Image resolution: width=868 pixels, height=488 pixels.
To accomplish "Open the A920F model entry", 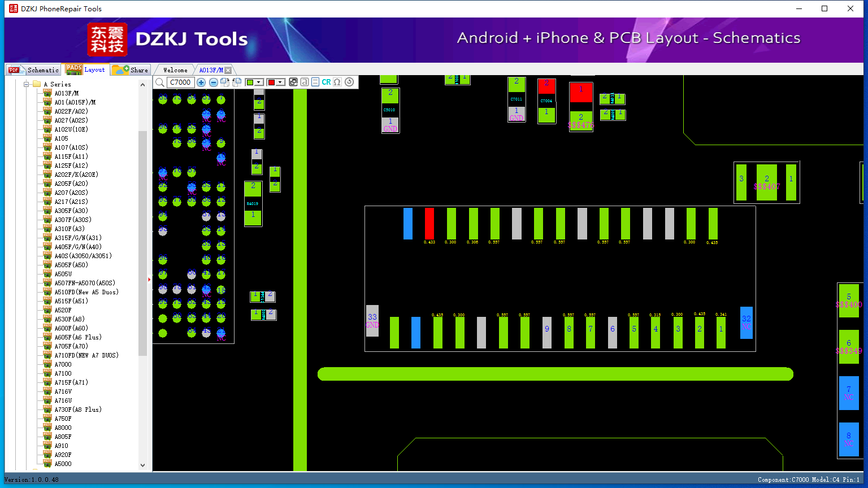I will pos(63,455).
